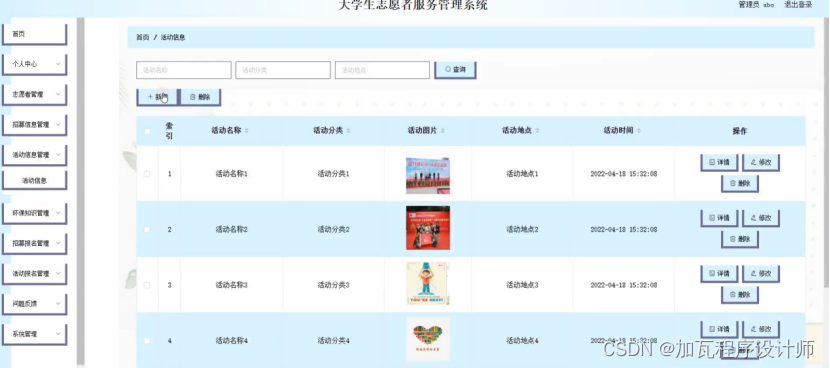Expand the 个人中心 sidebar menu
Image resolution: width=830 pixels, height=368 pixels.
[34, 65]
